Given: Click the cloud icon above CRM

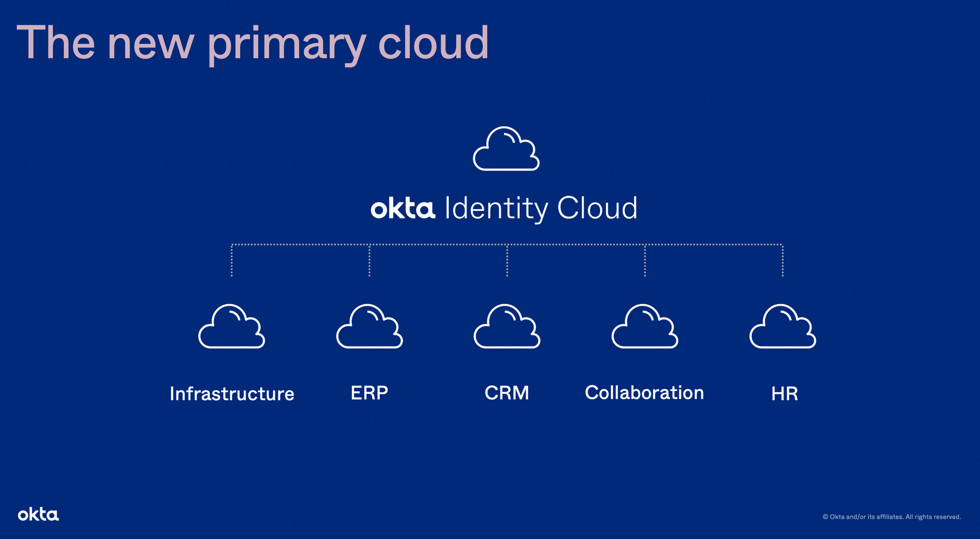Looking at the screenshot, I should click(x=507, y=327).
